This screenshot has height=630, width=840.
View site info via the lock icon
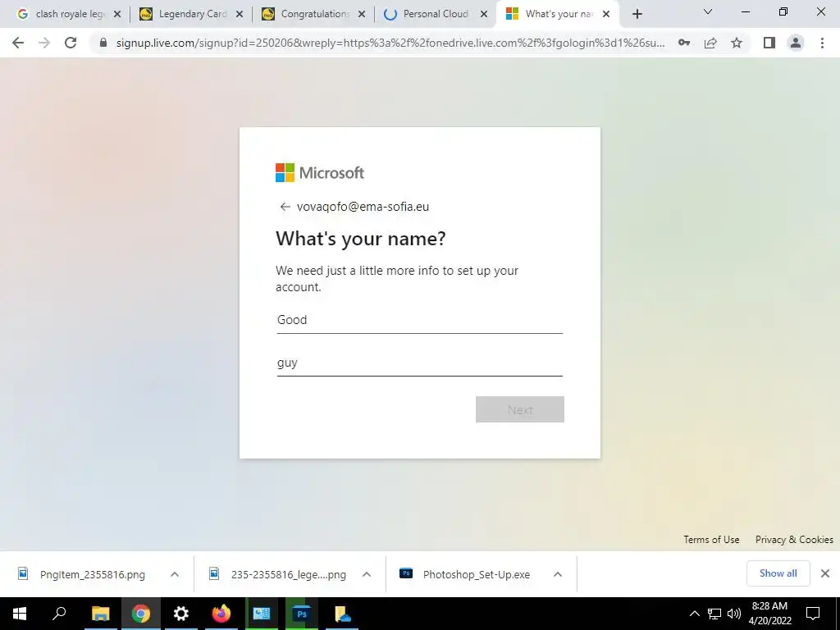point(103,43)
